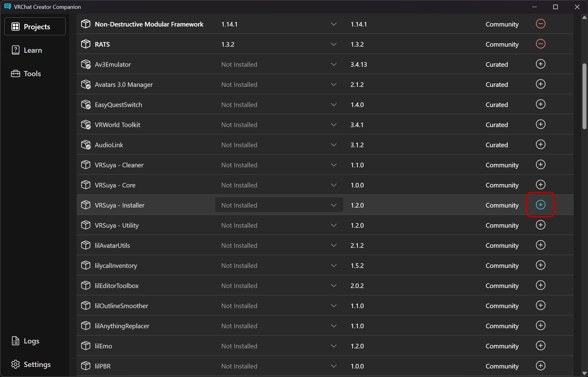Add the VRWorld Toolkit package
Viewport: 588px width, 377px height.
[x=540, y=124]
